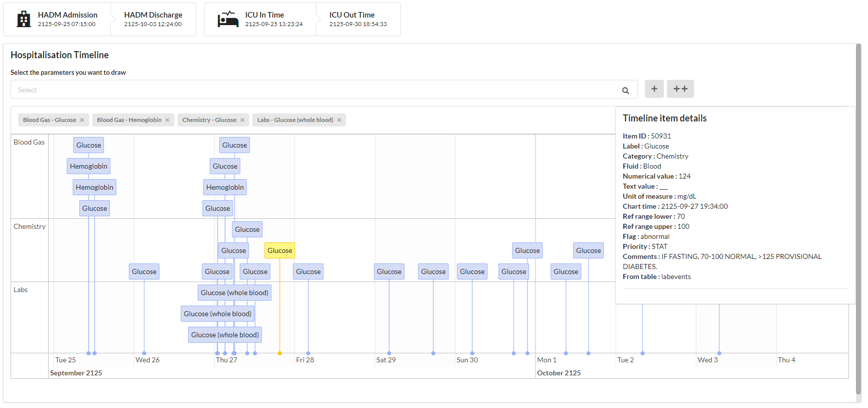Select the ICU Out Time tile
868x408 pixels.
point(358,19)
